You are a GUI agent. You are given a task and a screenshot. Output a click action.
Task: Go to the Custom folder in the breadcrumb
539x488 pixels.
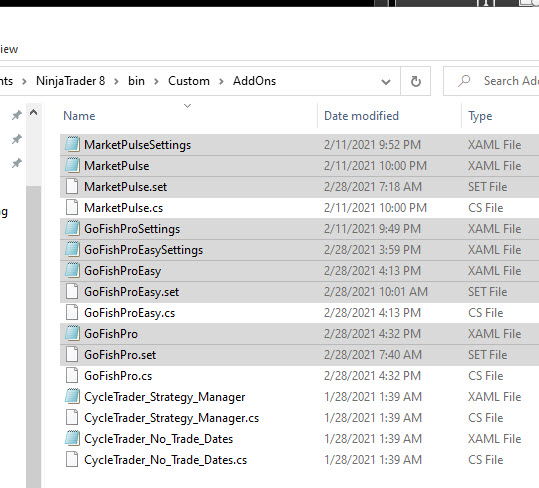(x=189, y=81)
